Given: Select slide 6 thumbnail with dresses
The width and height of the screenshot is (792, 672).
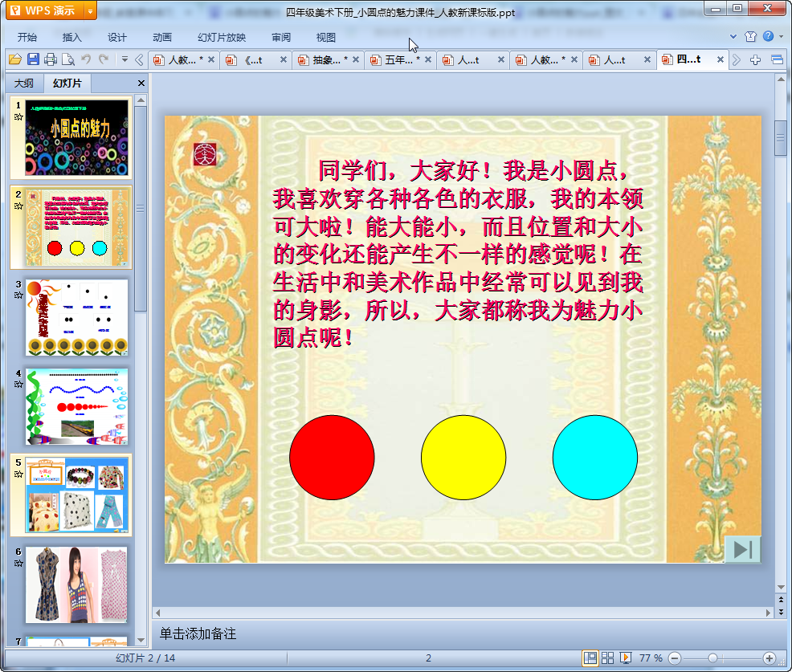Looking at the screenshot, I should (x=77, y=584).
